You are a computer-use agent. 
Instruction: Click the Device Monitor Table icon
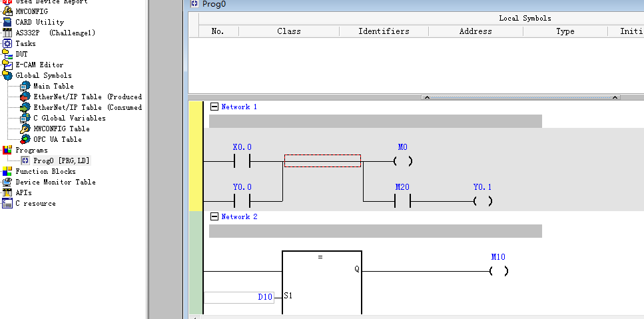7,182
